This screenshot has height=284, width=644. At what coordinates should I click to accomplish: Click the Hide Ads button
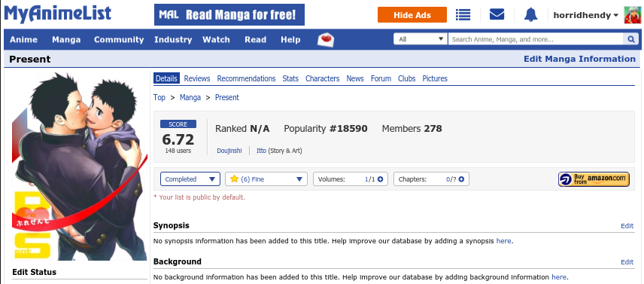[412, 15]
